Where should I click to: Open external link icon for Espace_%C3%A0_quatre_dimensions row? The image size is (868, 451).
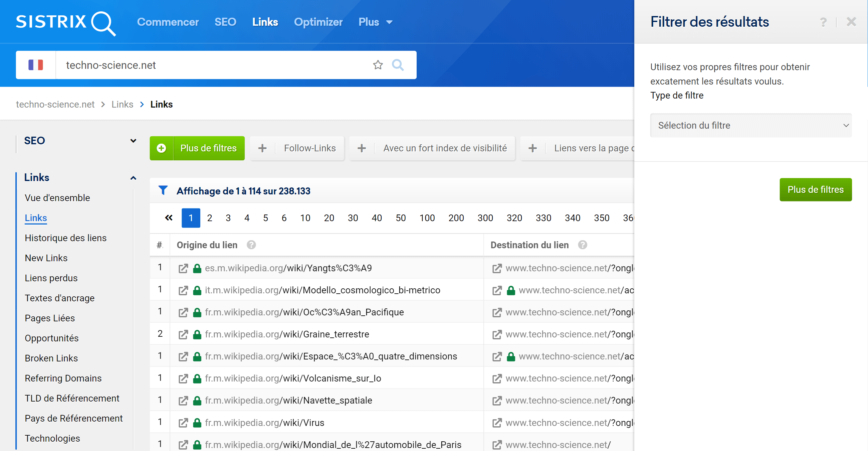(183, 356)
